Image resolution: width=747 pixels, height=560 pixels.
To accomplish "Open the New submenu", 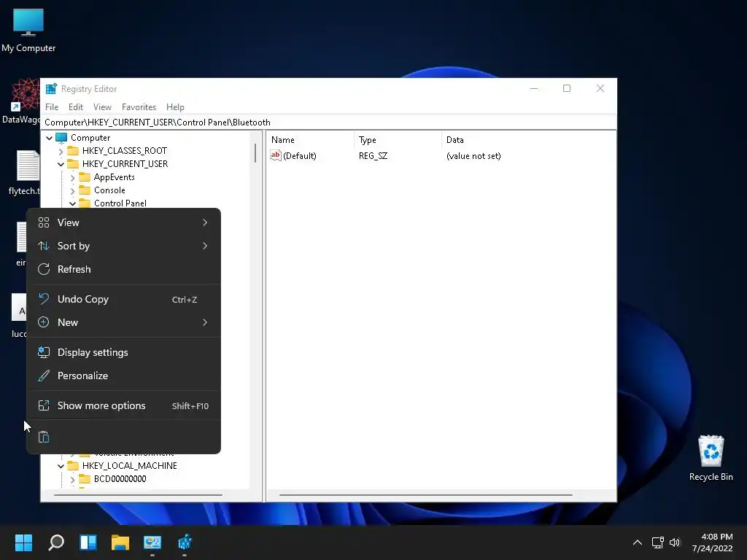I will [x=124, y=322].
